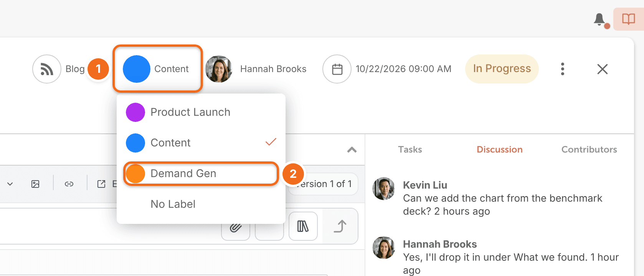
Task: Click the Blog RSS feed icon
Action: click(47, 69)
